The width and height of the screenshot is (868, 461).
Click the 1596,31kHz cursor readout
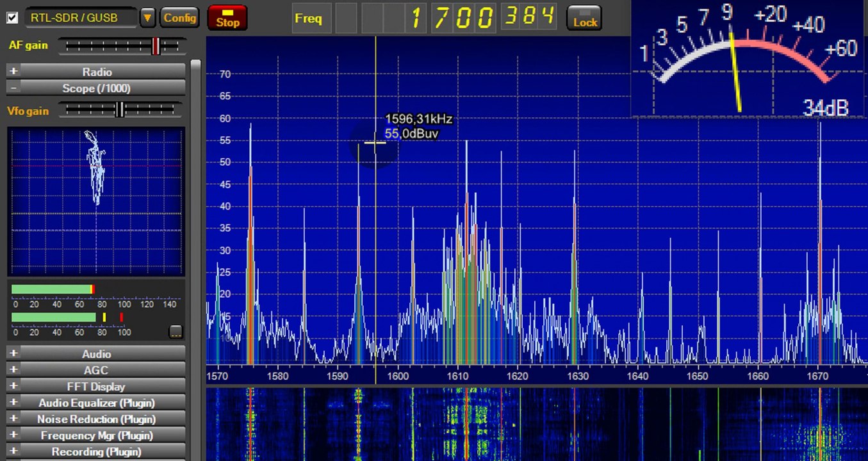point(419,119)
